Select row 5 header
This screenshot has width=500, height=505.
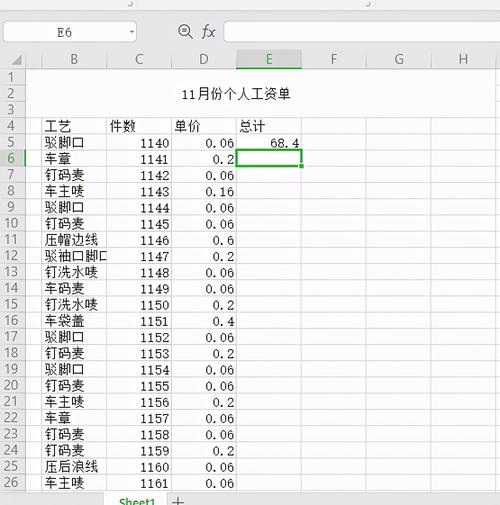[x=12, y=142]
